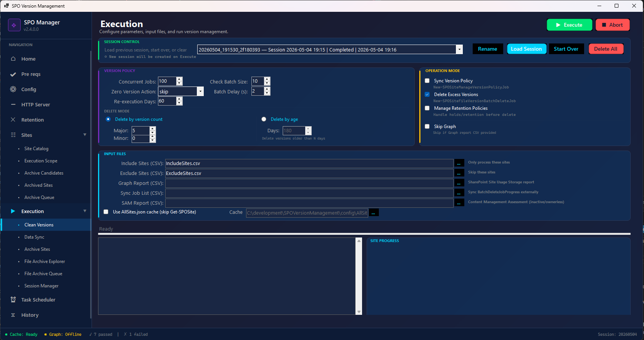Screen dimensions: 644x340
Task: Click the Cache path input field
Action: click(x=307, y=213)
